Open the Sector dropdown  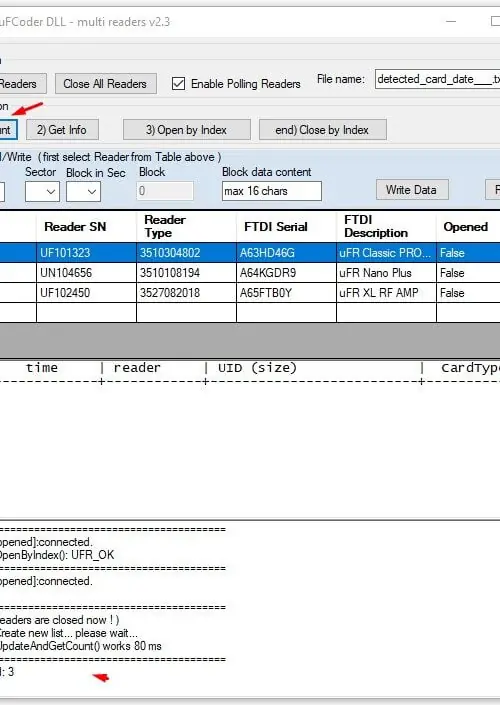click(x=42, y=192)
